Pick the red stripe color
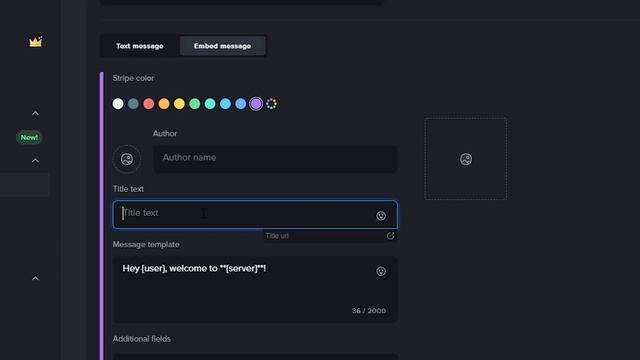Image resolution: width=640 pixels, height=360 pixels. [x=149, y=104]
